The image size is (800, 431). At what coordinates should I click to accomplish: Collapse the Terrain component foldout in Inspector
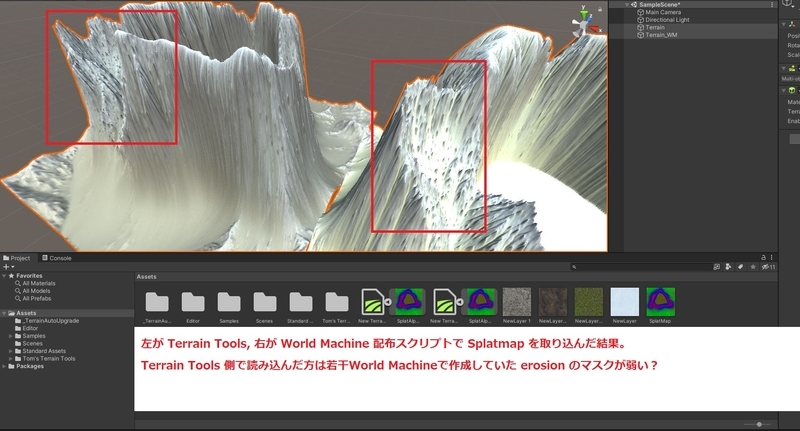[x=784, y=68]
